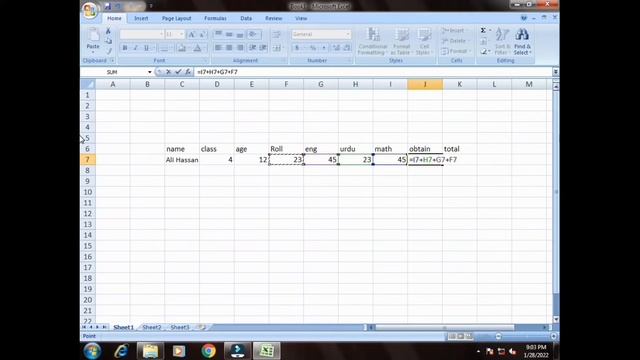Toggle Italic formatting
Viewport: 640px width, 360px height.
(136, 48)
